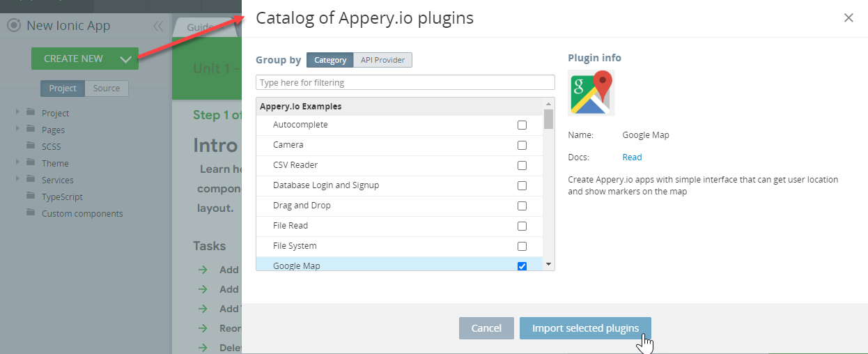Click arrow icon beside Dele task
Image resolution: width=868 pixels, height=354 pixels.
tap(203, 348)
